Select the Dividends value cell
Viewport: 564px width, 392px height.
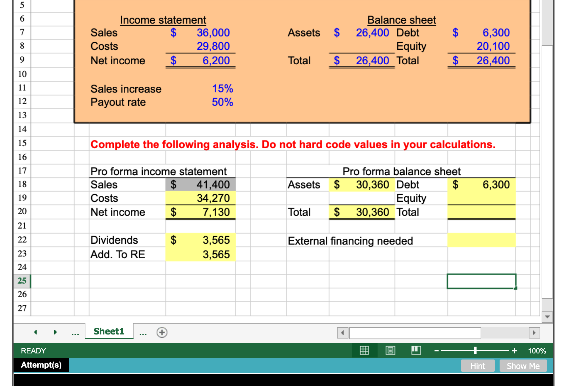pos(200,240)
